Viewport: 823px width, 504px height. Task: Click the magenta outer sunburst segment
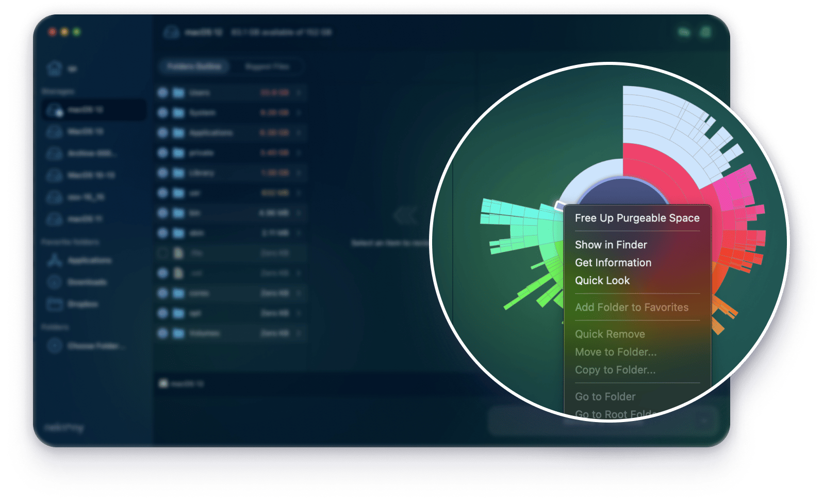(735, 188)
